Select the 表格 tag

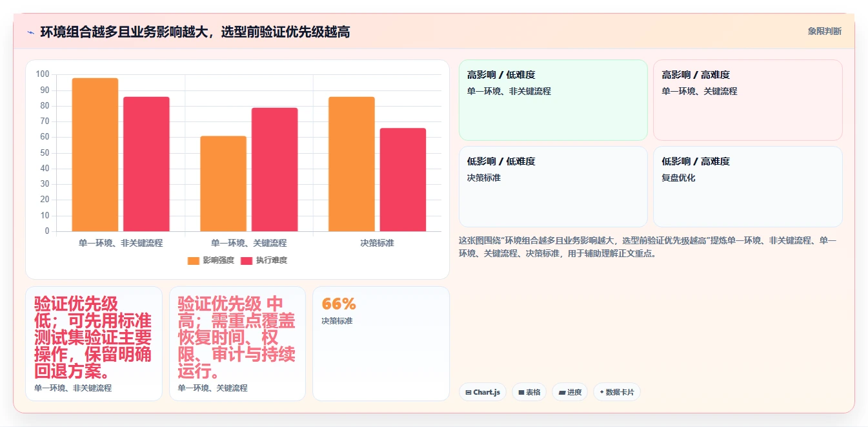click(529, 392)
